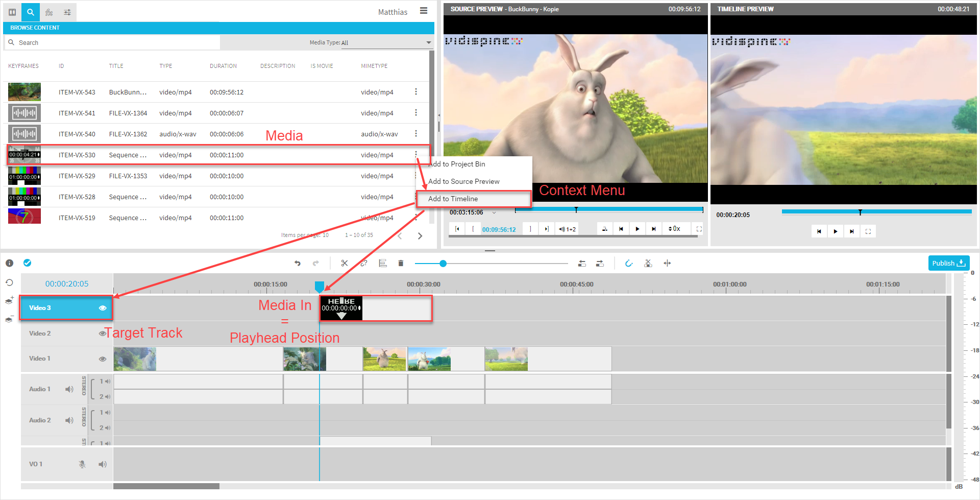Click the search magnifier tab icon

click(x=31, y=12)
